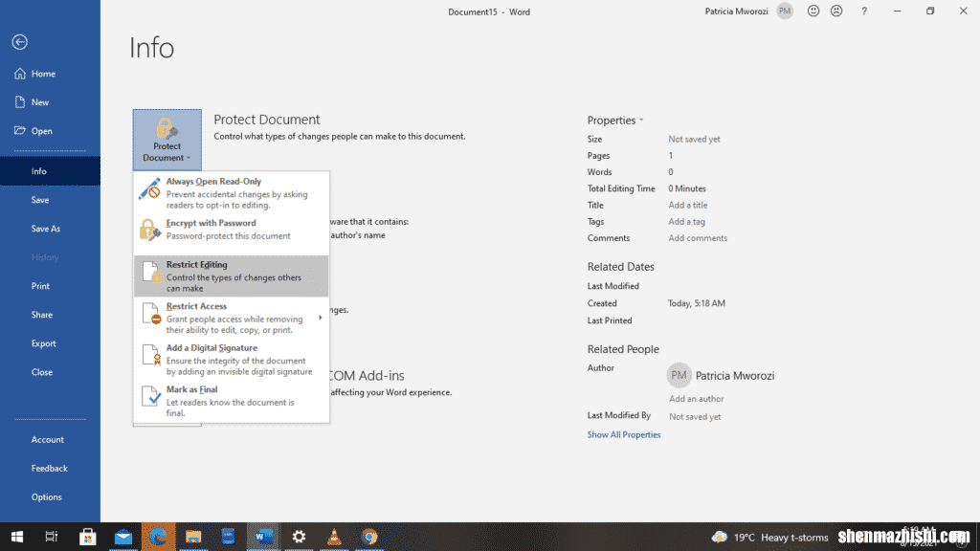Open the Print tab
The height and width of the screenshot is (551, 980).
tap(50, 286)
